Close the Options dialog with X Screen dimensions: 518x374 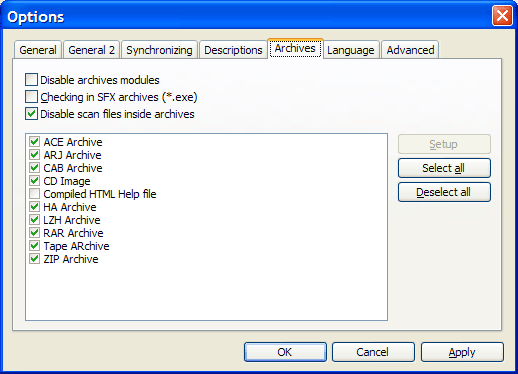[502, 16]
